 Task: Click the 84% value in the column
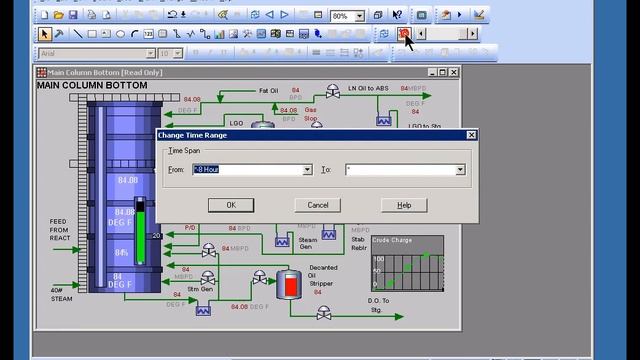(121, 253)
